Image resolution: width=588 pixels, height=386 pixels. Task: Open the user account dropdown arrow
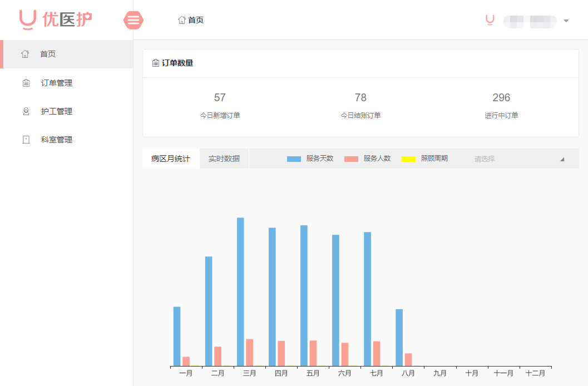[566, 21]
